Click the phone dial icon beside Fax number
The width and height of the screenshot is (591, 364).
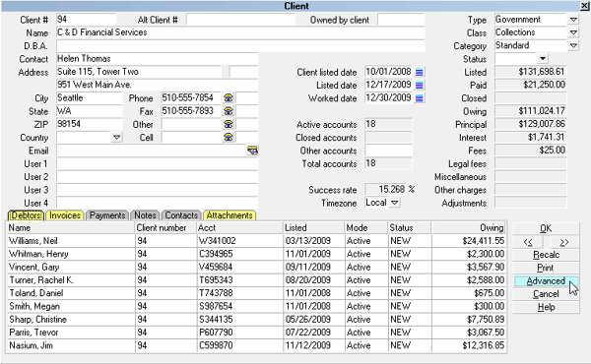click(229, 111)
